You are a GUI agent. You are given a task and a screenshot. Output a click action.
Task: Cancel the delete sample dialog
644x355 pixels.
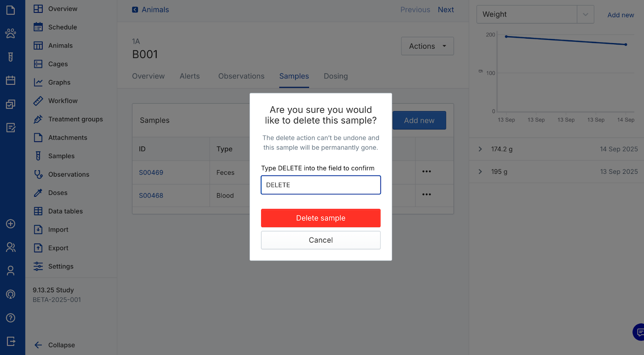point(320,240)
